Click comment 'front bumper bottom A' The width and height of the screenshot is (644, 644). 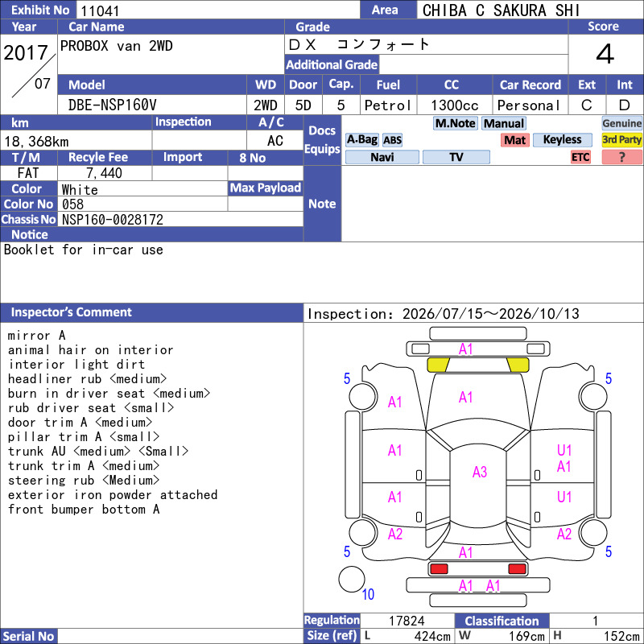pyautogui.click(x=84, y=510)
